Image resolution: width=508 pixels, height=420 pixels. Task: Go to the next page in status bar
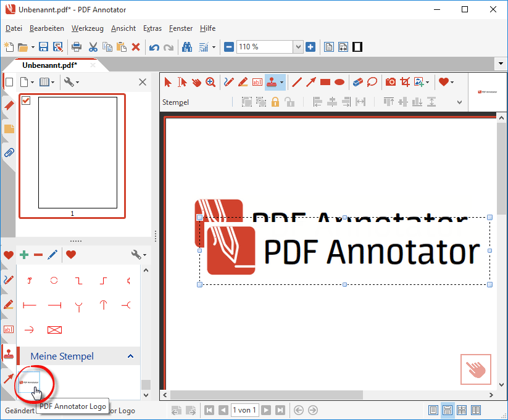point(266,410)
